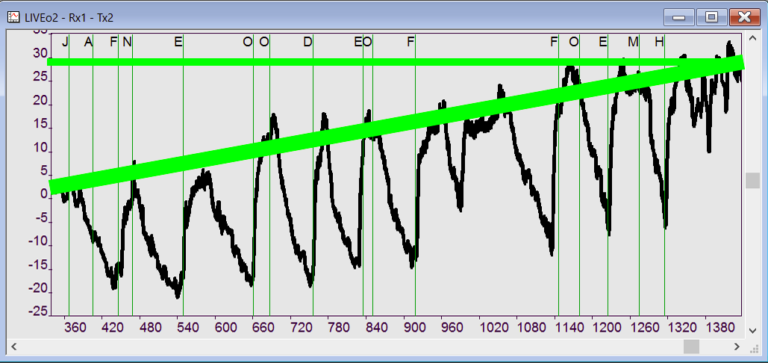768x363 pixels.
Task: Click the y-axis label 30
Action: (40, 53)
